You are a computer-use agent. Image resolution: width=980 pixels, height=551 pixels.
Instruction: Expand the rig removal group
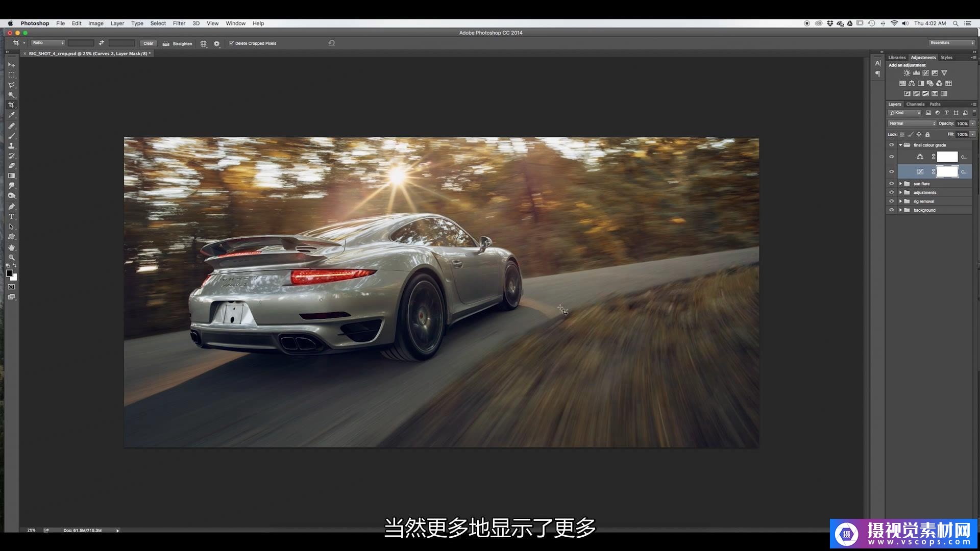900,202
